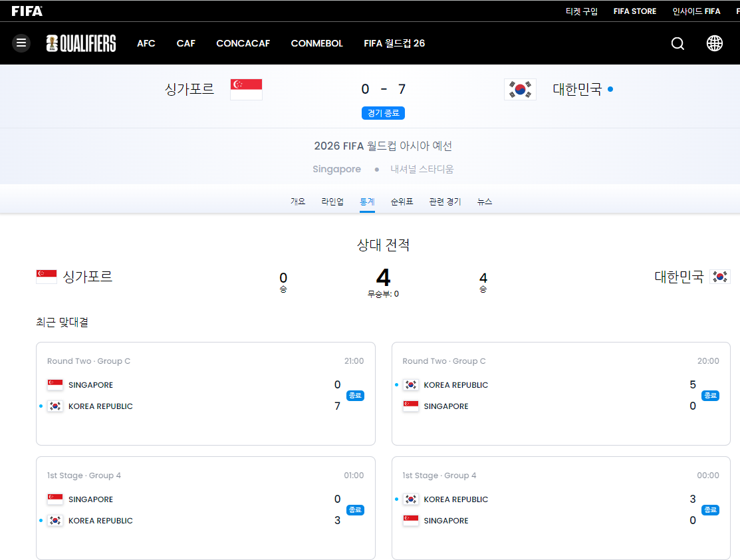This screenshot has width=740, height=560.
Task: Click the Korea flag in match header
Action: 520,89
